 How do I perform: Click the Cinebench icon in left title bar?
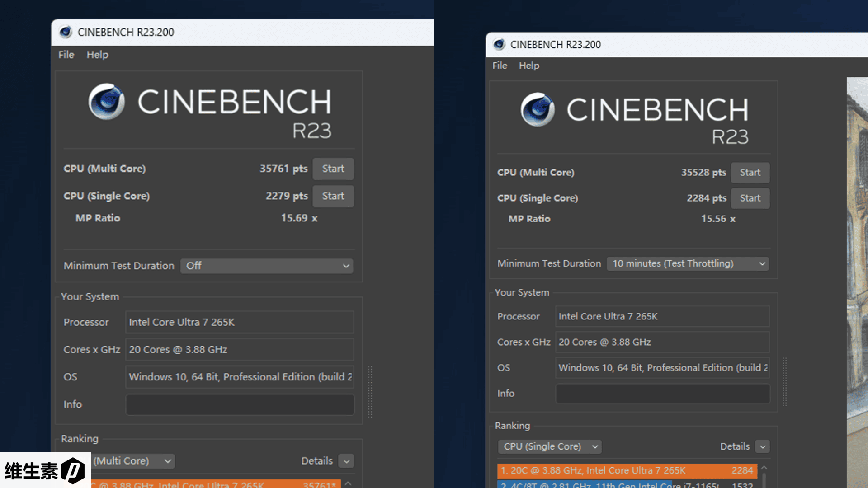click(x=66, y=32)
